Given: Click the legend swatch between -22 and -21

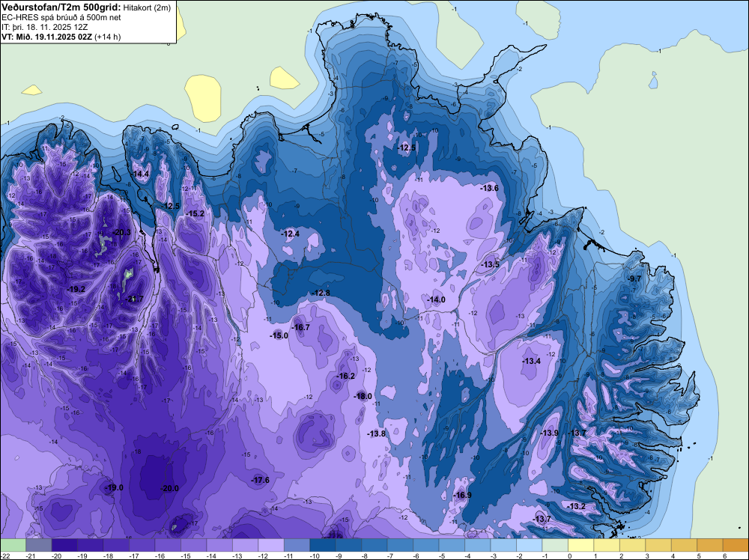Looking at the screenshot, I should pos(13,545).
